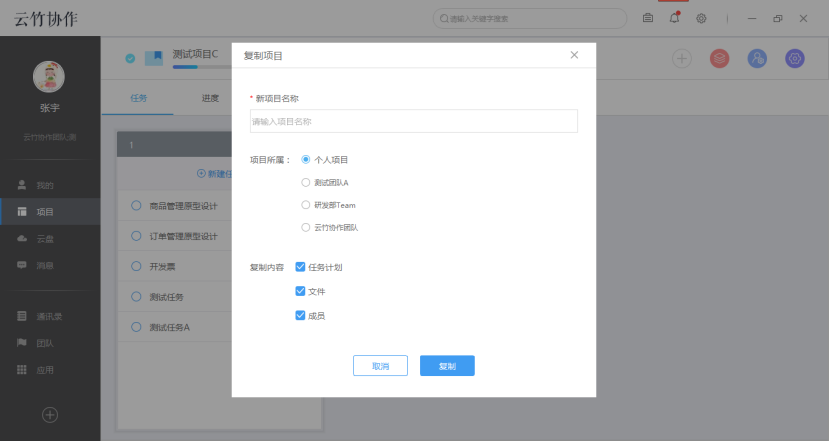829x443 pixels.
Task: Close the 复制项目 dialog with X
Action: point(574,55)
